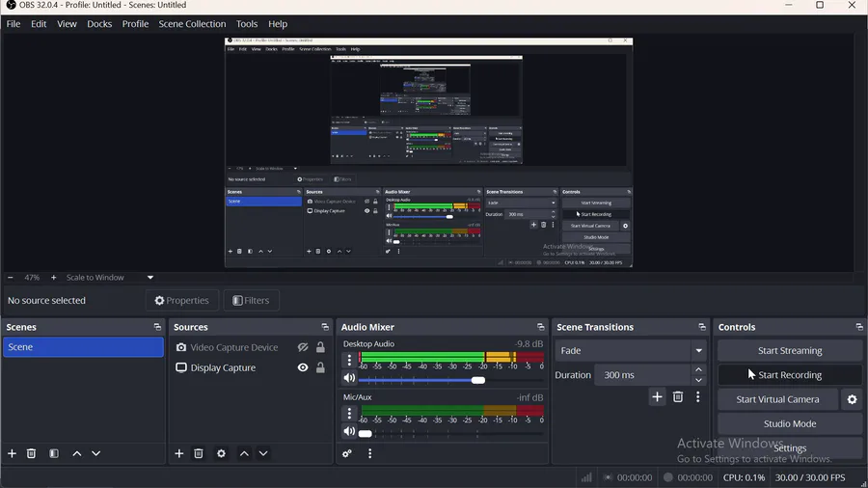Open the View menu
The width and height of the screenshot is (868, 488).
67,24
